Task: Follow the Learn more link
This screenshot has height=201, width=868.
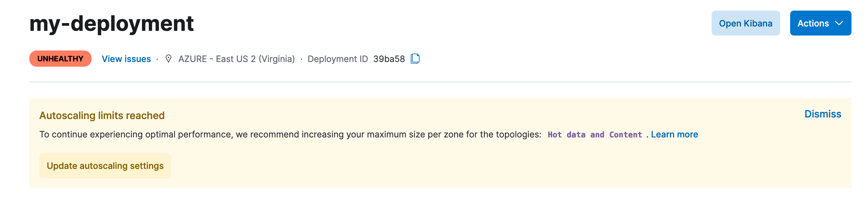Action: coord(674,135)
